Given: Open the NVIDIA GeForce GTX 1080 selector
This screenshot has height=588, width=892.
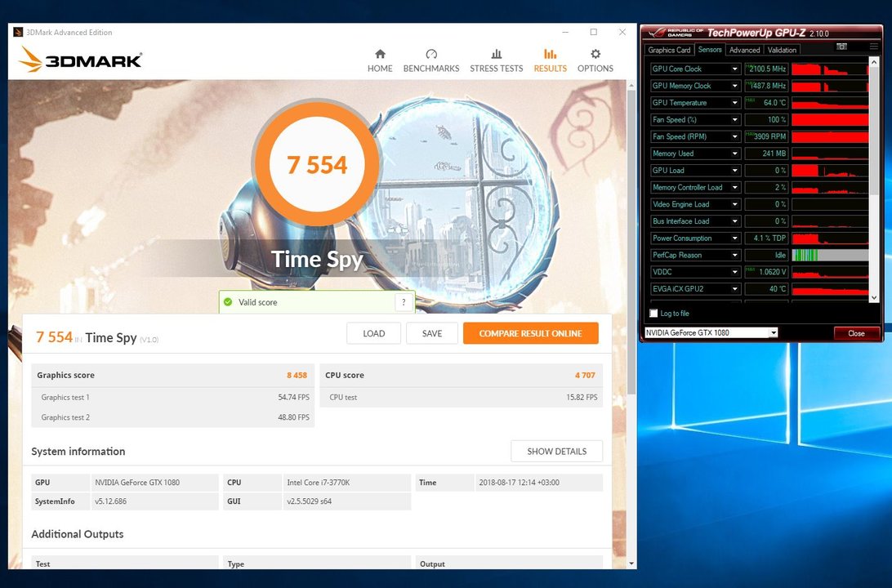Looking at the screenshot, I should (x=711, y=332).
